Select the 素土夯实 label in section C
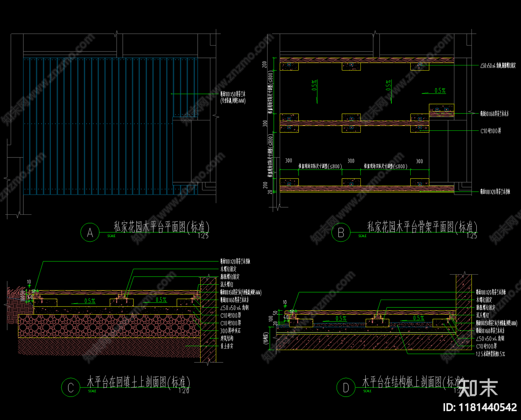Image resolution: width=521 pixels, height=420 pixels. click(227, 346)
